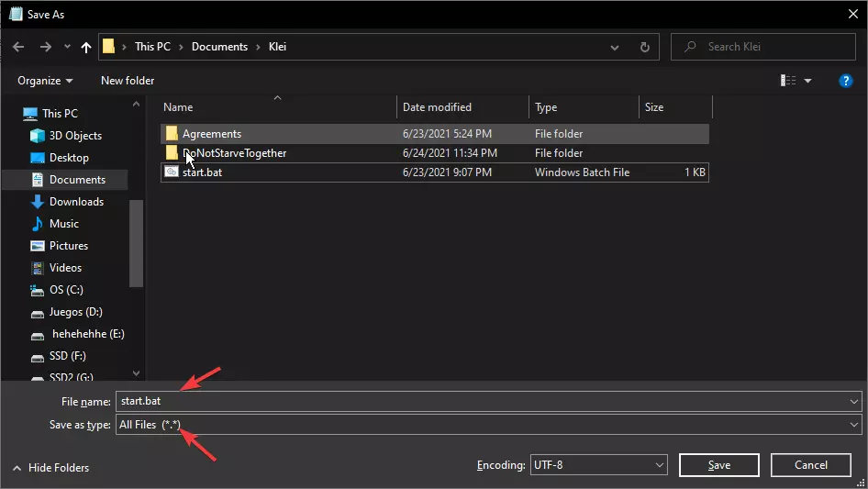Create a New folder

[x=128, y=81]
